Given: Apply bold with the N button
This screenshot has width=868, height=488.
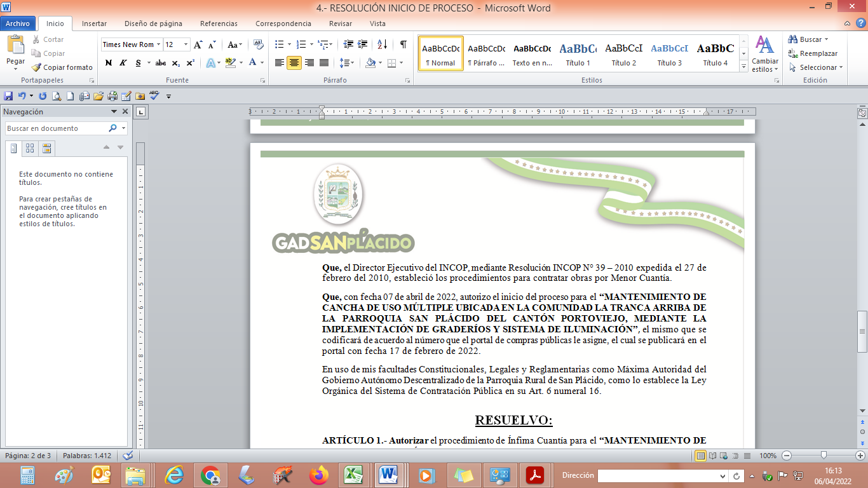Looking at the screenshot, I should pyautogui.click(x=109, y=63).
